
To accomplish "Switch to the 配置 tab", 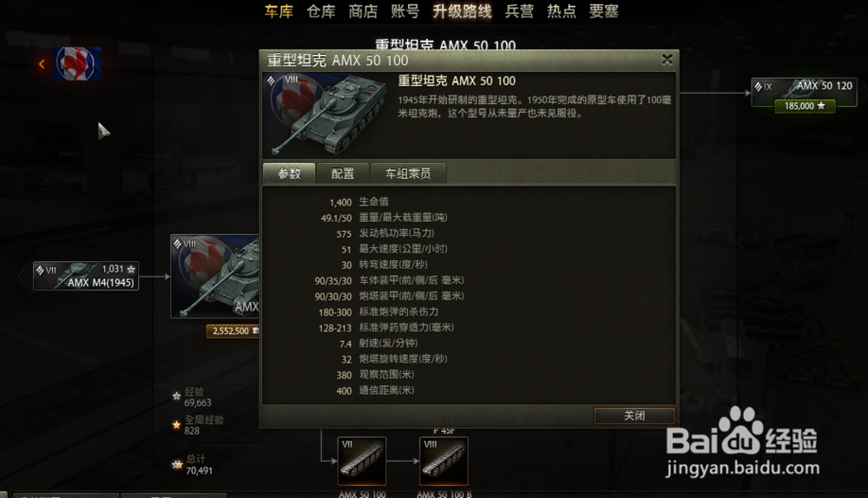I will [x=343, y=174].
